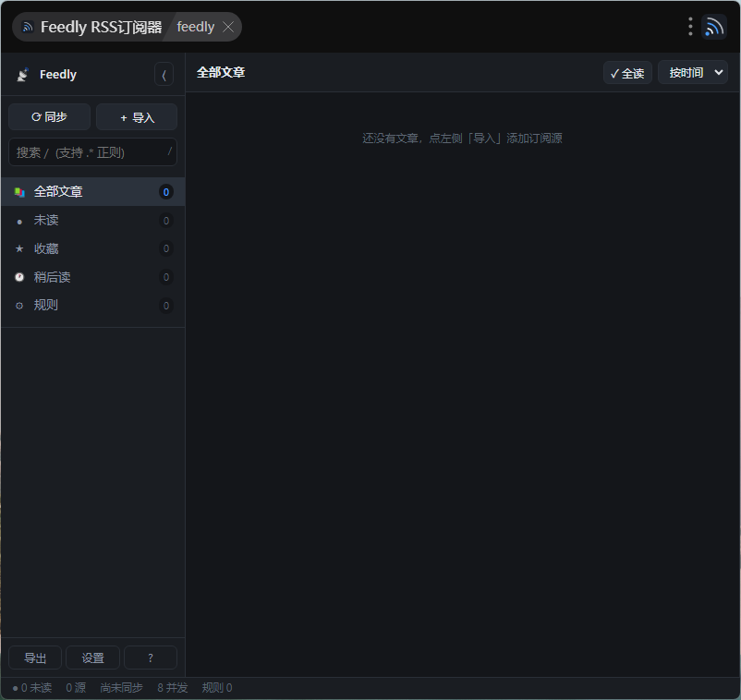Click the 全部文章 heading in main panel
Image resolution: width=741 pixels, height=700 pixels.
[x=221, y=72]
